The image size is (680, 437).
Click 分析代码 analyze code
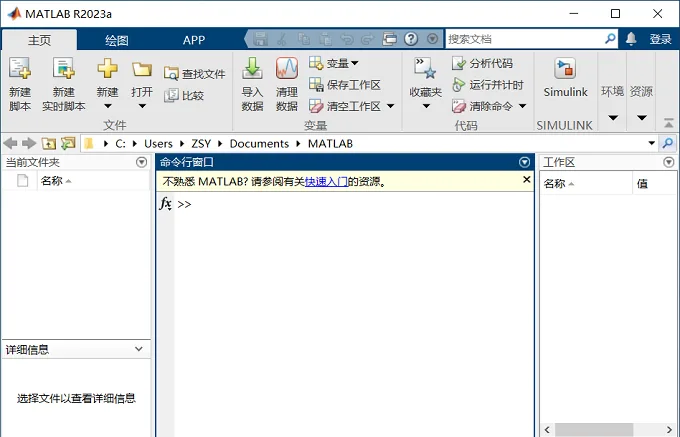coord(482,63)
